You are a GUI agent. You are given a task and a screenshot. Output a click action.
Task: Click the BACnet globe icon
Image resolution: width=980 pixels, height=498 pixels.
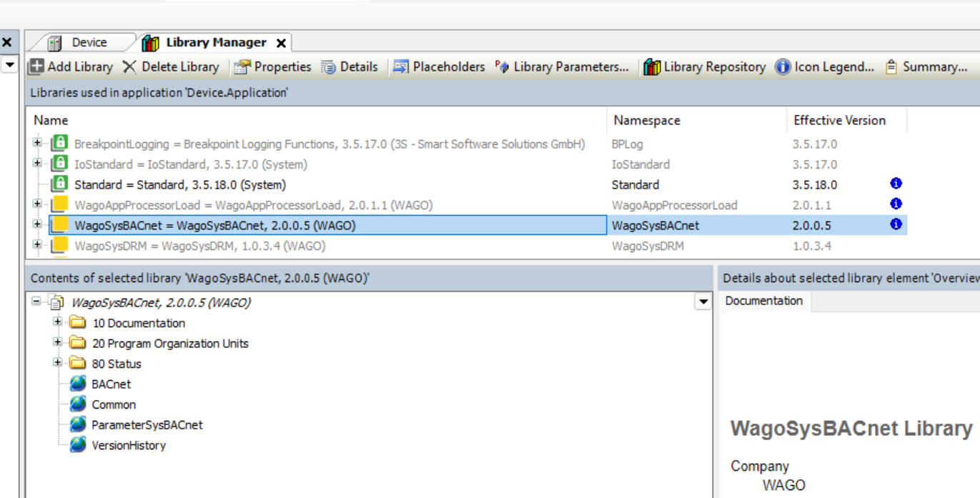tap(79, 384)
